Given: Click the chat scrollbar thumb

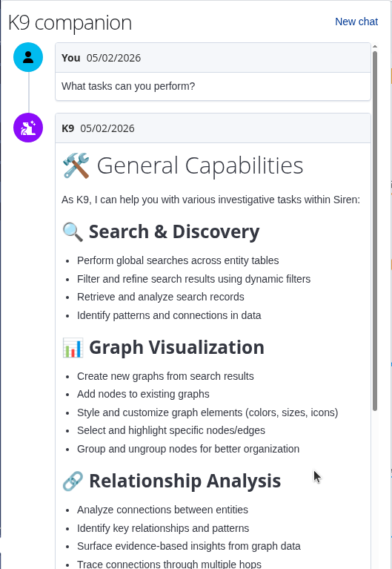Looking at the screenshot, I should 375,231.
